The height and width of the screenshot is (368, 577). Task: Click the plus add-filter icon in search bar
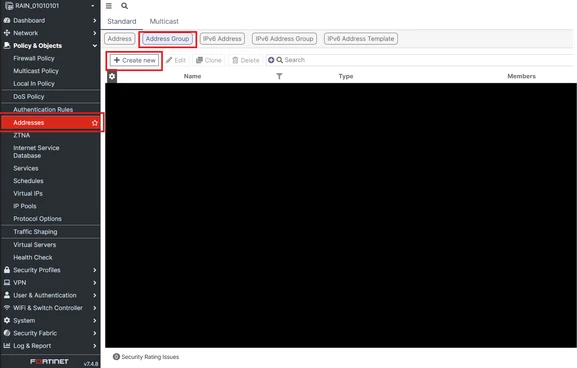pos(271,60)
